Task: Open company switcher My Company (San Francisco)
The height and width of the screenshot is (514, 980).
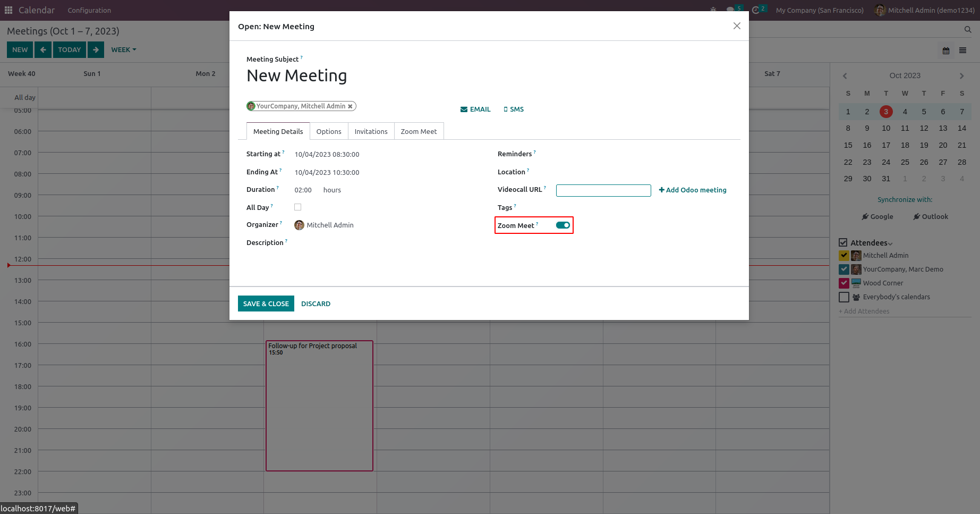Action: (819, 10)
